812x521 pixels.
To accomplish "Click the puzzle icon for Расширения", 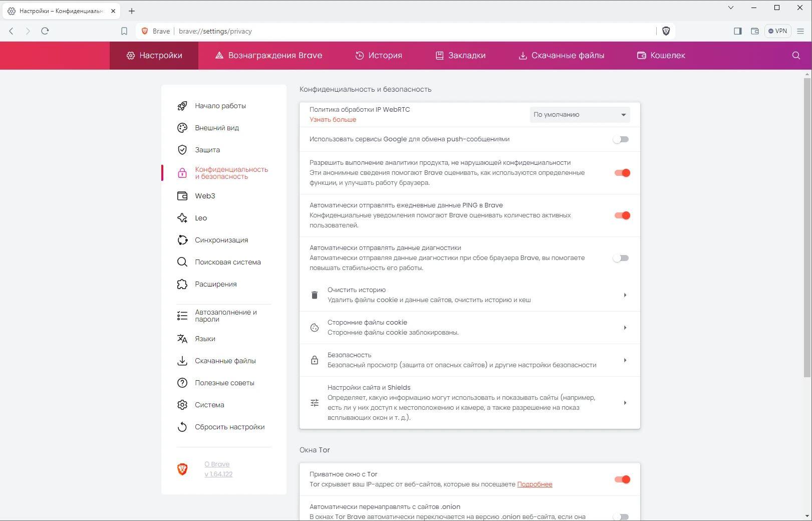I will (182, 284).
